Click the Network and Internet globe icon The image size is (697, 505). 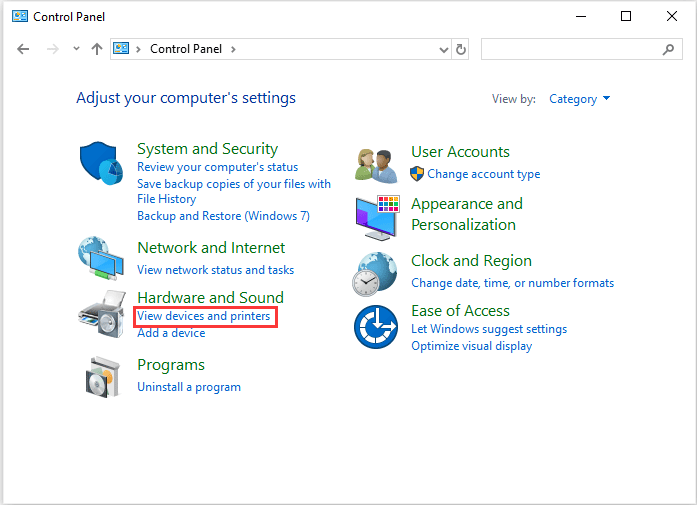tap(101, 258)
